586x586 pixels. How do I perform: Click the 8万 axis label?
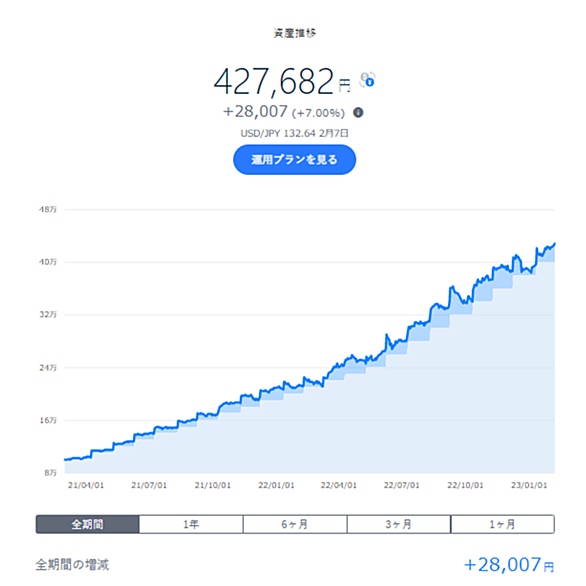click(x=50, y=473)
